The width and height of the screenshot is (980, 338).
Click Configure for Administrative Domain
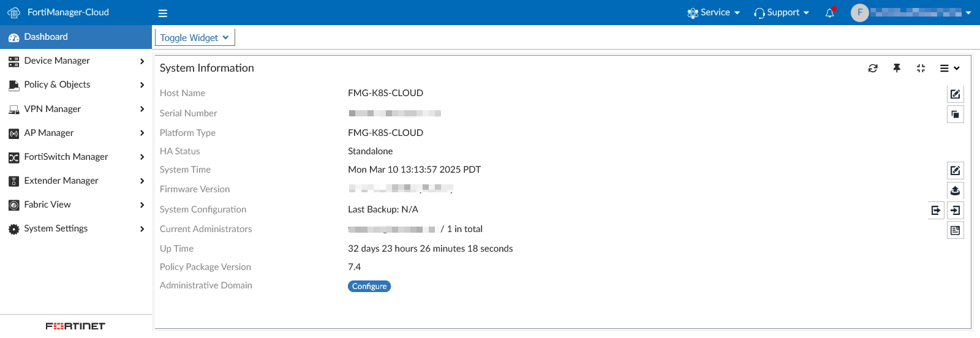pos(369,286)
